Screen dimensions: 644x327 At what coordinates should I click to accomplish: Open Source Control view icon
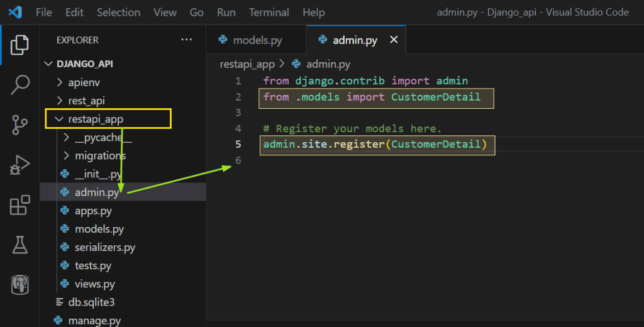[x=19, y=125]
